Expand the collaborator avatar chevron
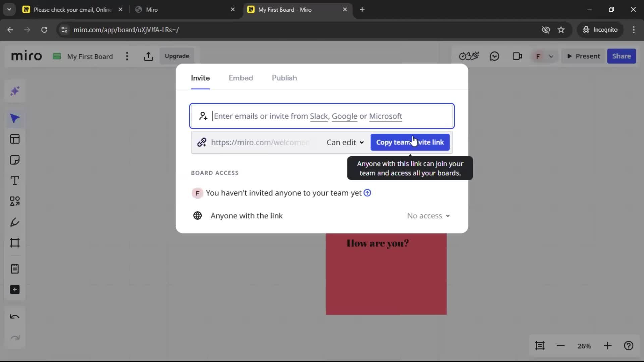This screenshot has width=644, height=362. pos(551,56)
